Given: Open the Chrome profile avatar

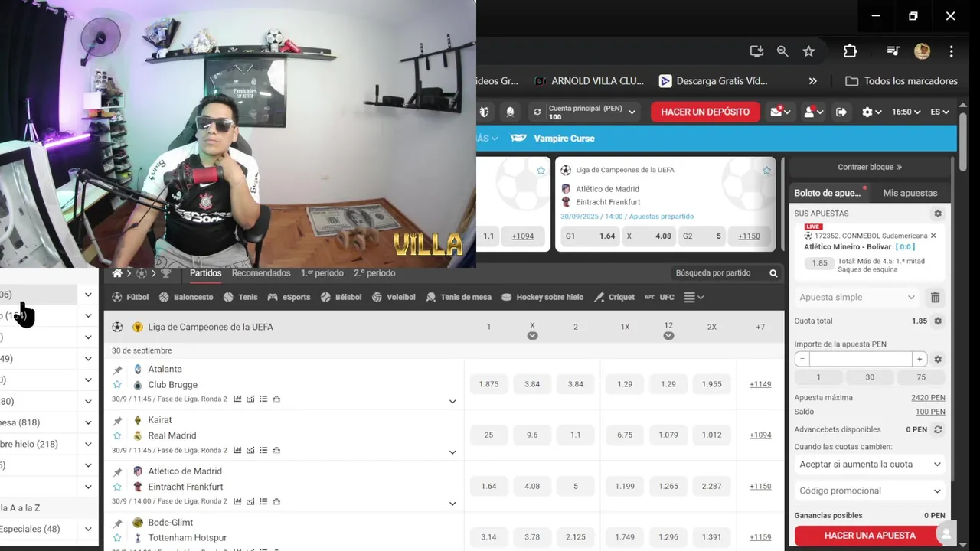Looking at the screenshot, I should click(922, 51).
